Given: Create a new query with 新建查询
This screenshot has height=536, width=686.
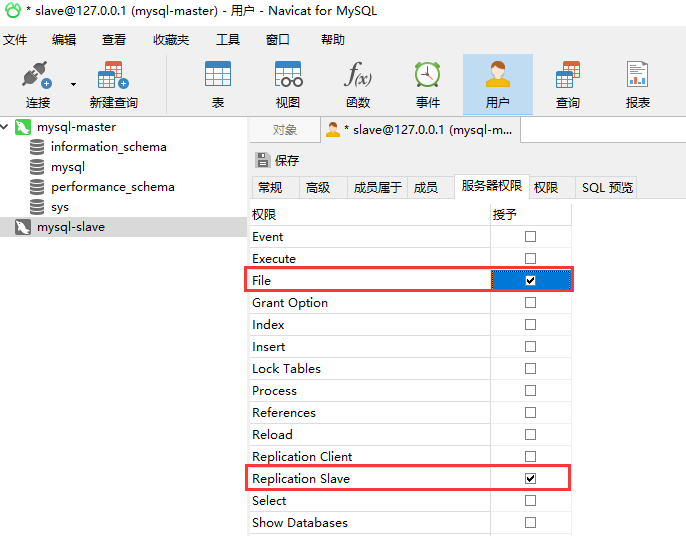Looking at the screenshot, I should pos(114,85).
